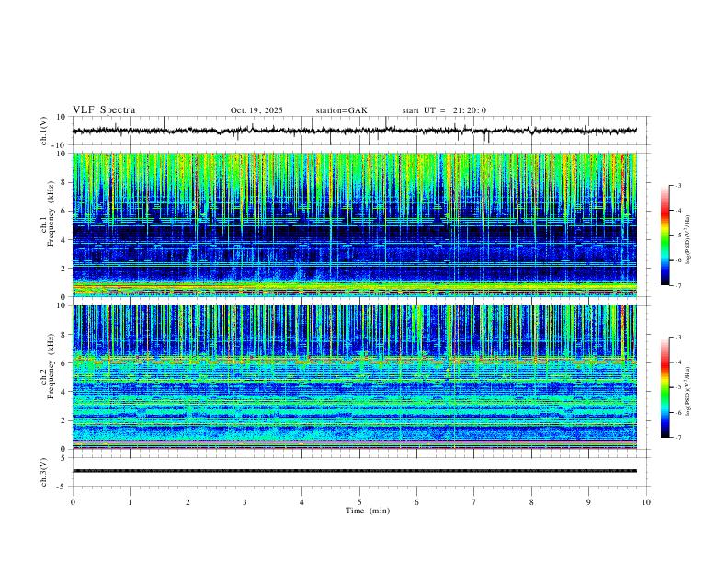This screenshot has width=728, height=563.
Task: Click time axis tick label 4
Action: tap(302, 502)
